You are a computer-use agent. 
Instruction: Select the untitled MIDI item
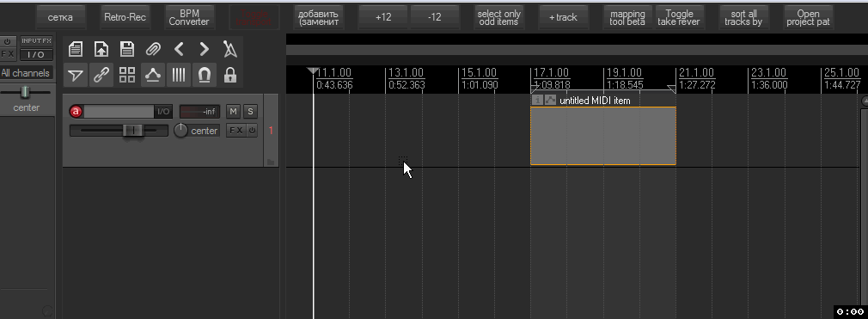[x=602, y=136]
